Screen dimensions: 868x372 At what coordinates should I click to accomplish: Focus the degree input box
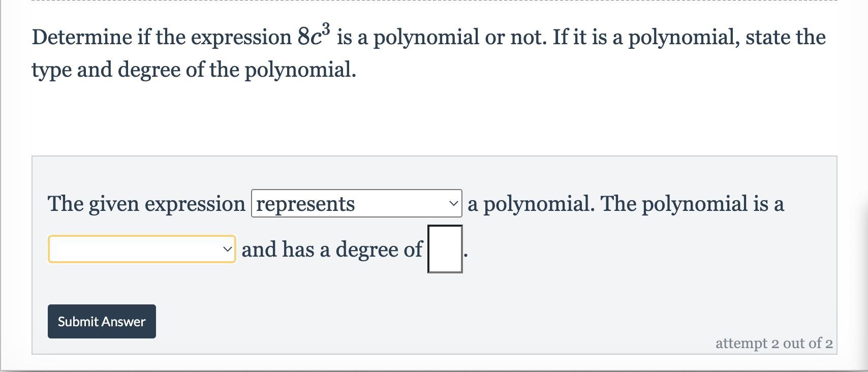pos(445,249)
